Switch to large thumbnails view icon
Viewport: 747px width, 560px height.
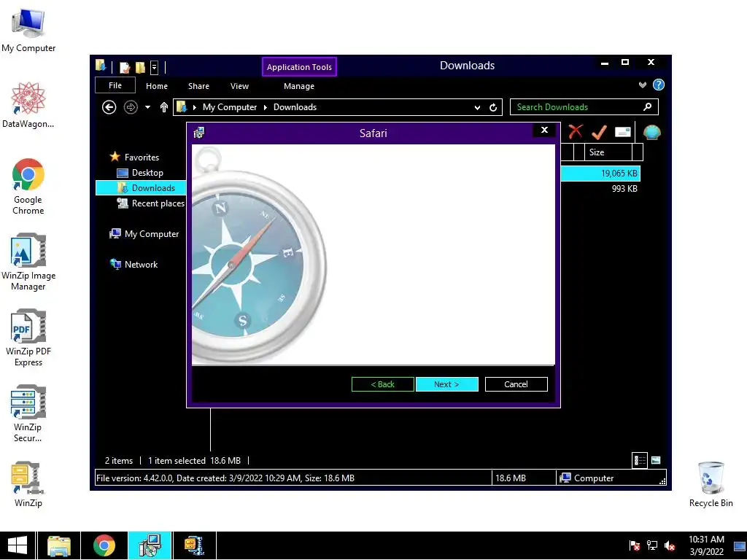(x=656, y=461)
